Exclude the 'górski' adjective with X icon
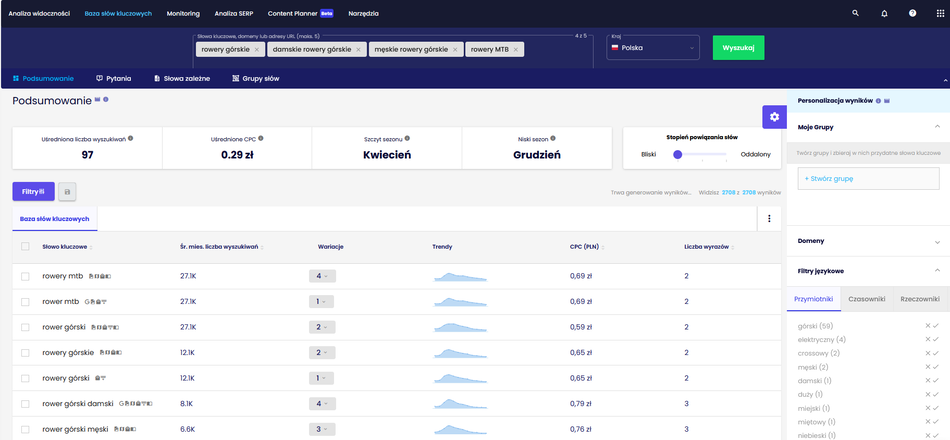 coord(927,326)
